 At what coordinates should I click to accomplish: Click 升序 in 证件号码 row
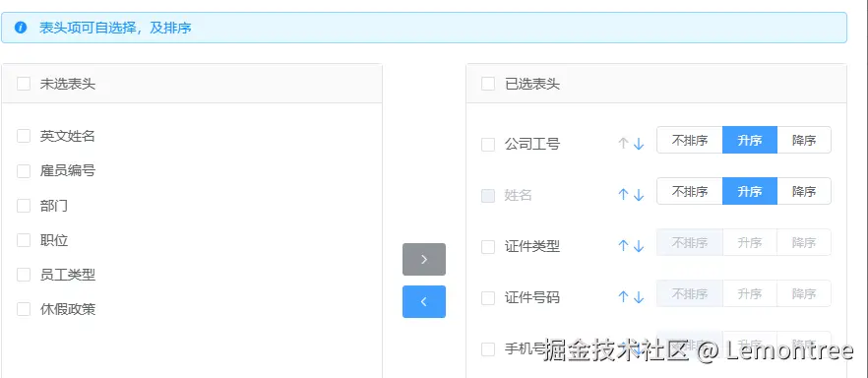[750, 293]
